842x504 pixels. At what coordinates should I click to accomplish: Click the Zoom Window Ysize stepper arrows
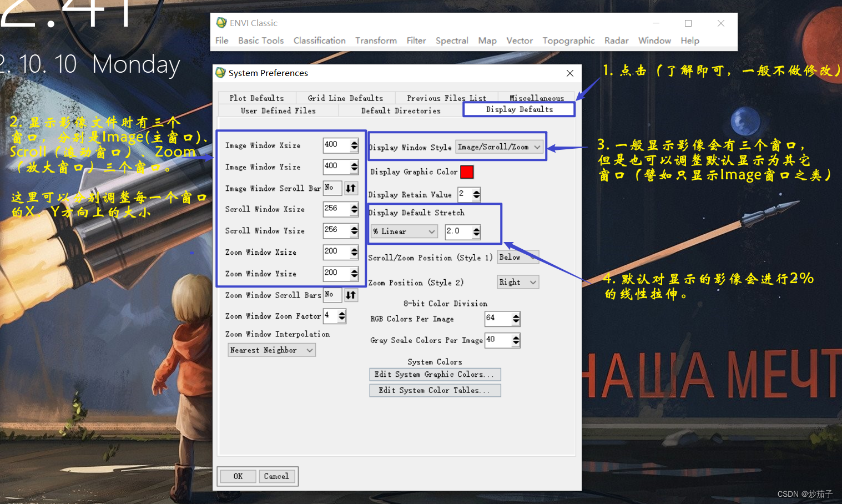(354, 274)
